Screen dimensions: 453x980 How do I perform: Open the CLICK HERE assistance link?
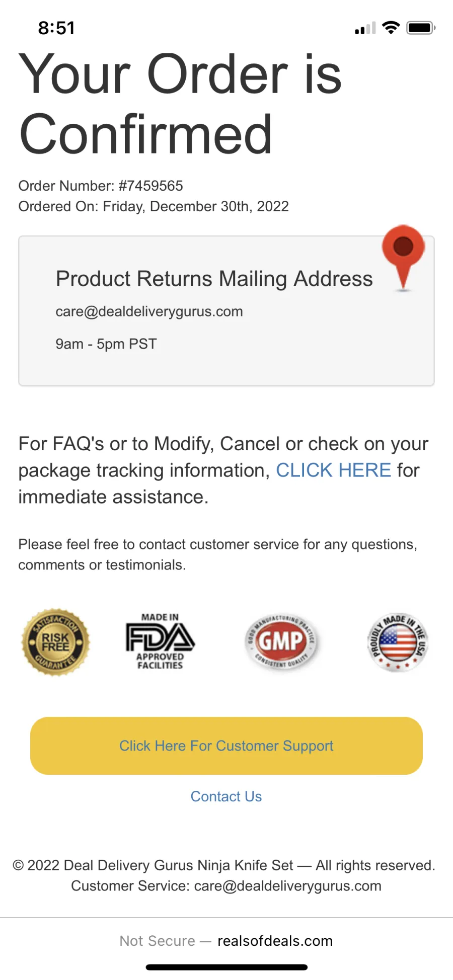(333, 470)
